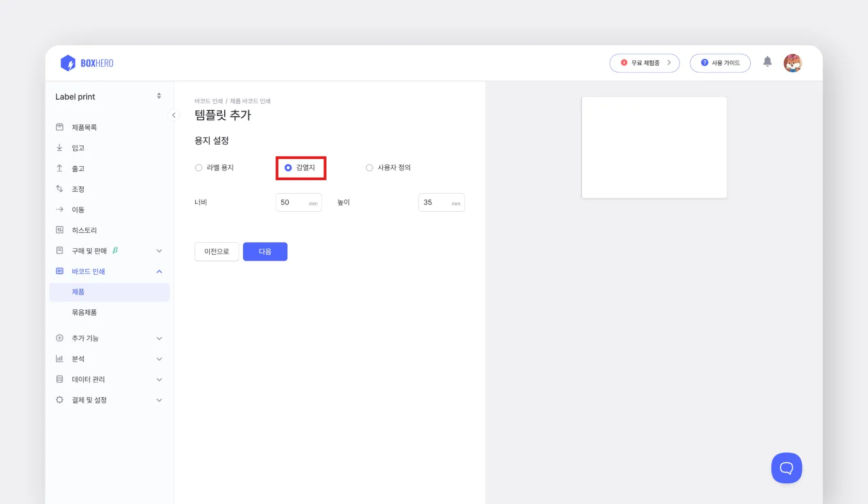Viewport: 868px width, 504px height.
Task: Click the 이동 (move) arrow icon
Action: pos(59,209)
